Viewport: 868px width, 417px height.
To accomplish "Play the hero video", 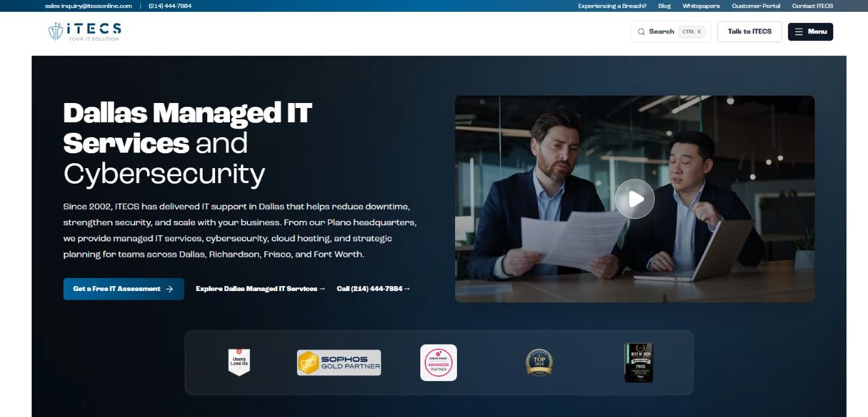I will coord(634,199).
